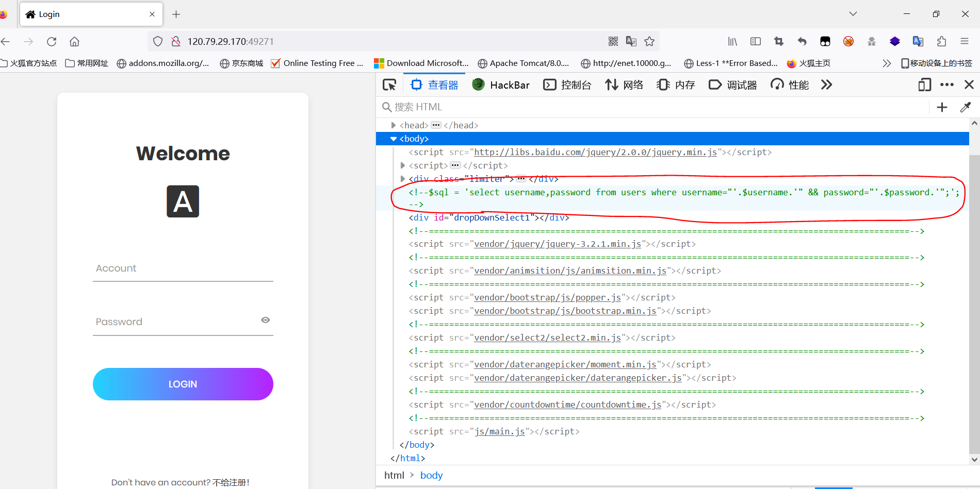Collapse the body element node
The image size is (980, 489).
point(394,139)
